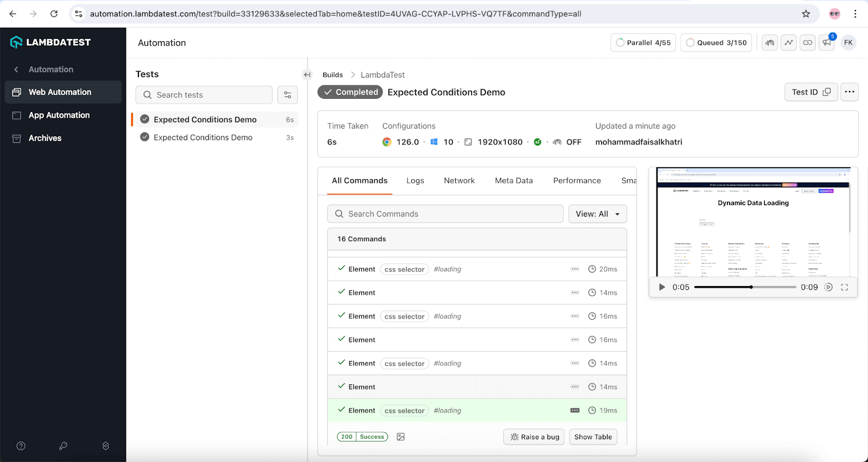Open App Automation in sidebar
The width and height of the screenshot is (868, 462).
coord(63,115)
